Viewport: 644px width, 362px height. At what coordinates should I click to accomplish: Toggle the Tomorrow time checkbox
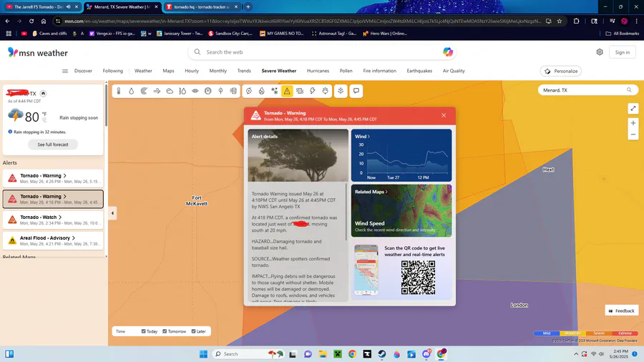165,331
